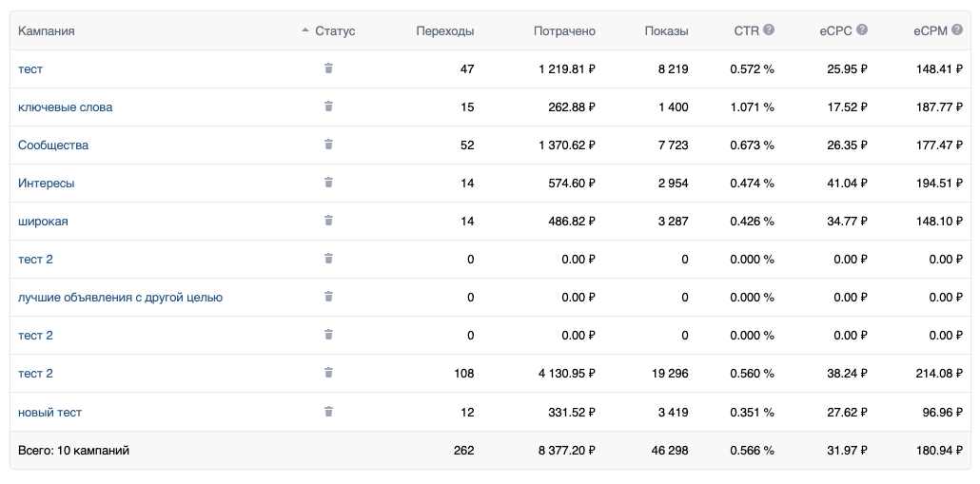Open the «новый тест» campaign link

(49, 413)
